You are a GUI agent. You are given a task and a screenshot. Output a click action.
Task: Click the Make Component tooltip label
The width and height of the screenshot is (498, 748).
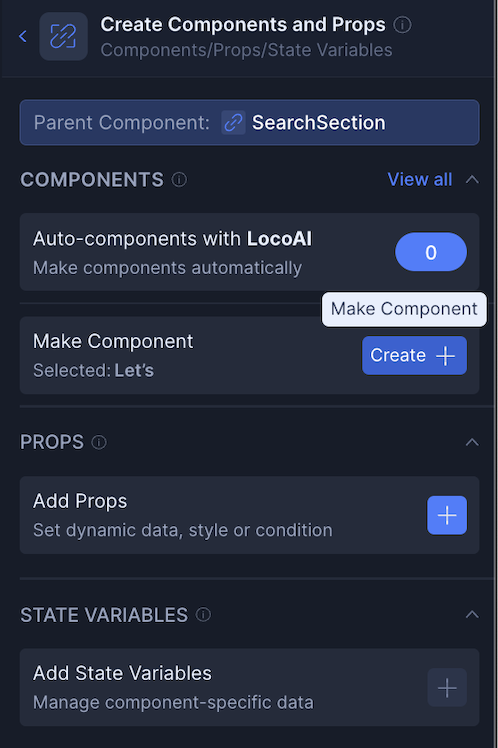tap(404, 309)
